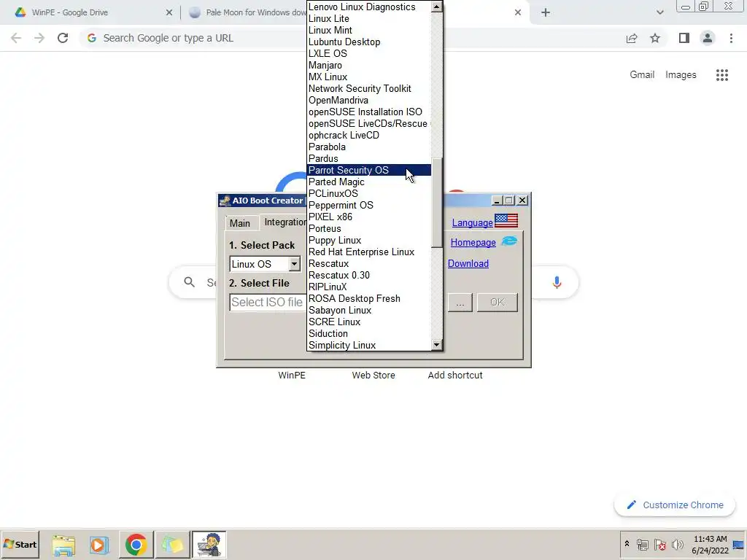
Task: Open the Language link
Action: [x=472, y=223]
